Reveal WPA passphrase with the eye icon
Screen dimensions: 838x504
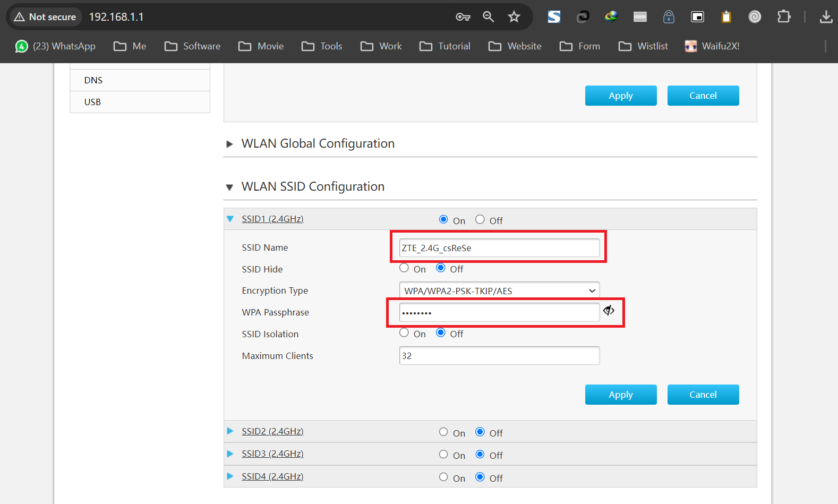609,311
